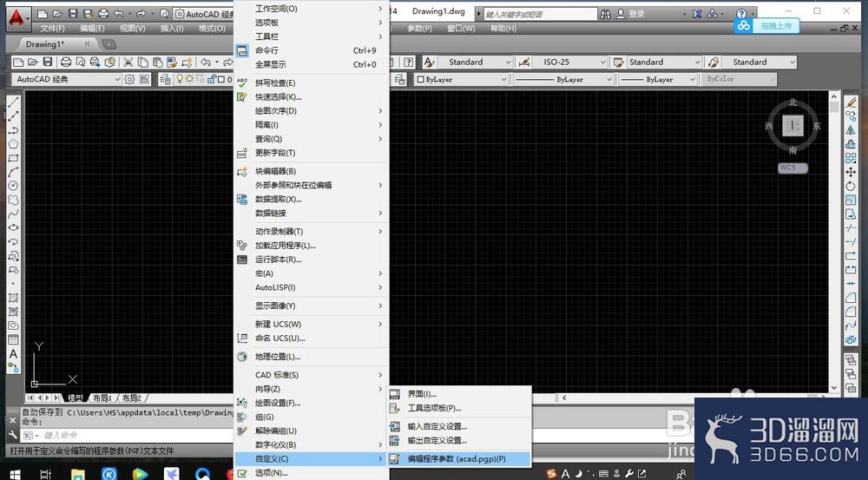Open text style Standard dropdown
Viewport: 868px width, 480px height.
pyautogui.click(x=475, y=62)
